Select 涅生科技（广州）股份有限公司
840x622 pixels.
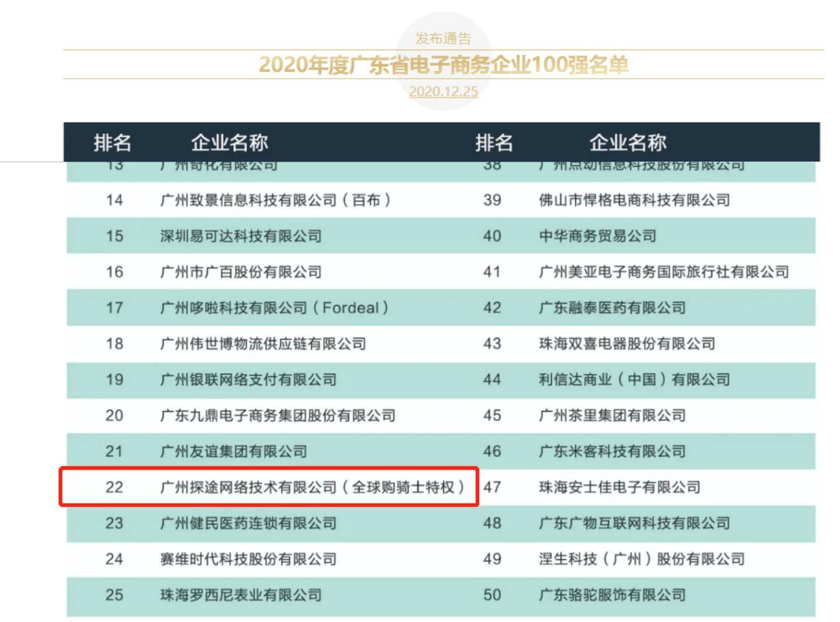click(x=642, y=559)
